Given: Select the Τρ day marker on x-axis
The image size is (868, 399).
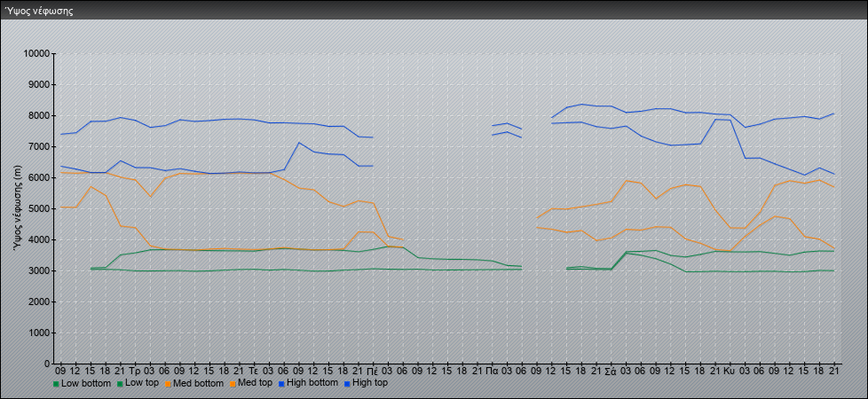Looking at the screenshot, I should (x=134, y=371).
